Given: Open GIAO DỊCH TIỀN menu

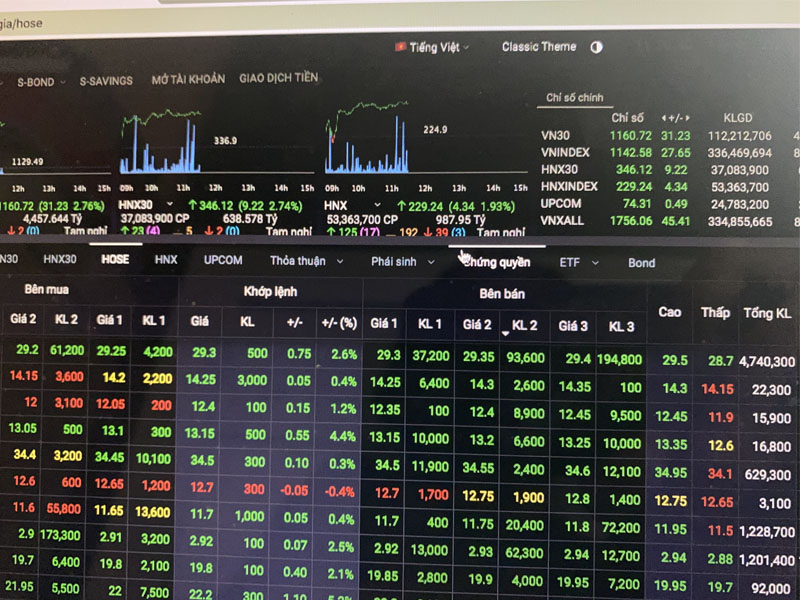Looking at the screenshot, I should 279,78.
